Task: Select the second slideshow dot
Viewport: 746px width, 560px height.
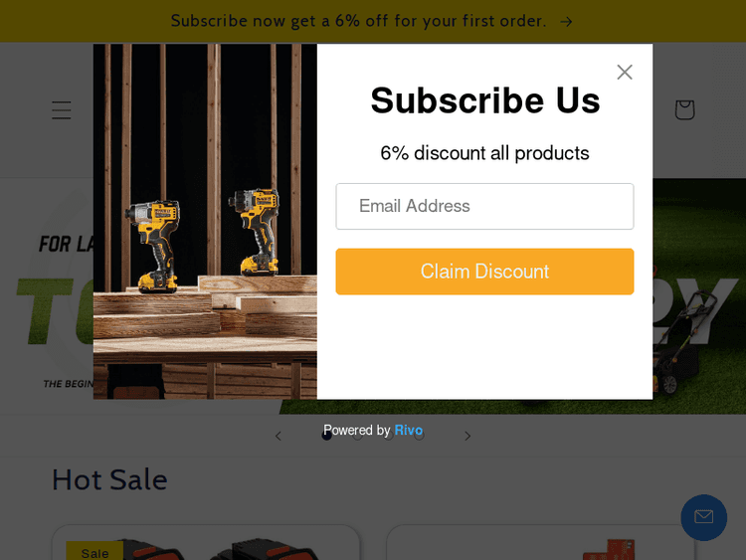Action: [x=358, y=436]
